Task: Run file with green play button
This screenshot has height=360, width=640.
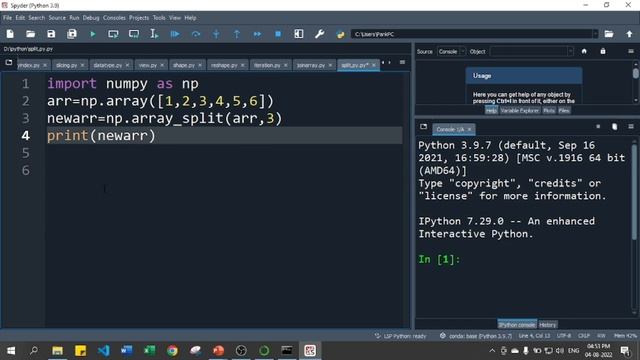Action: click(93, 34)
